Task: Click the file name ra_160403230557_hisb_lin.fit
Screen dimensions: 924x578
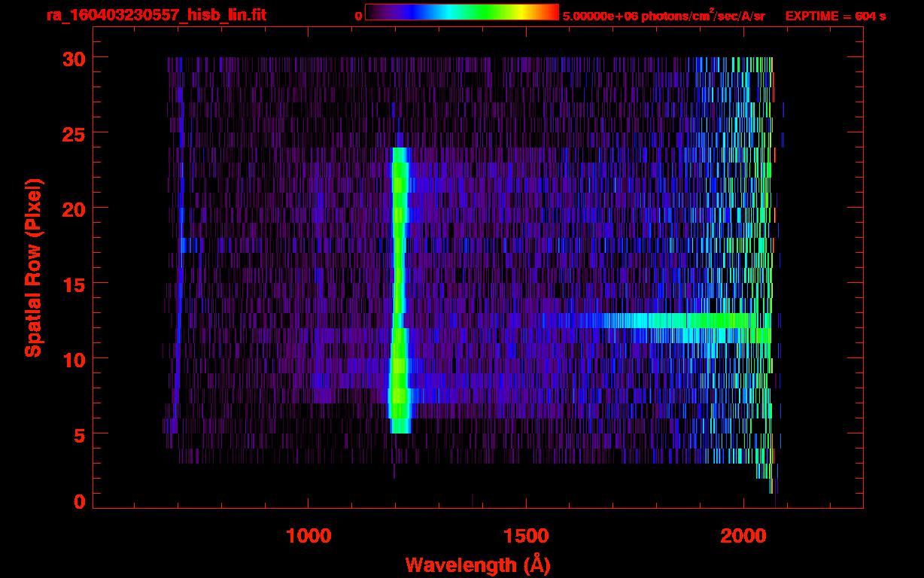Action: [156, 15]
